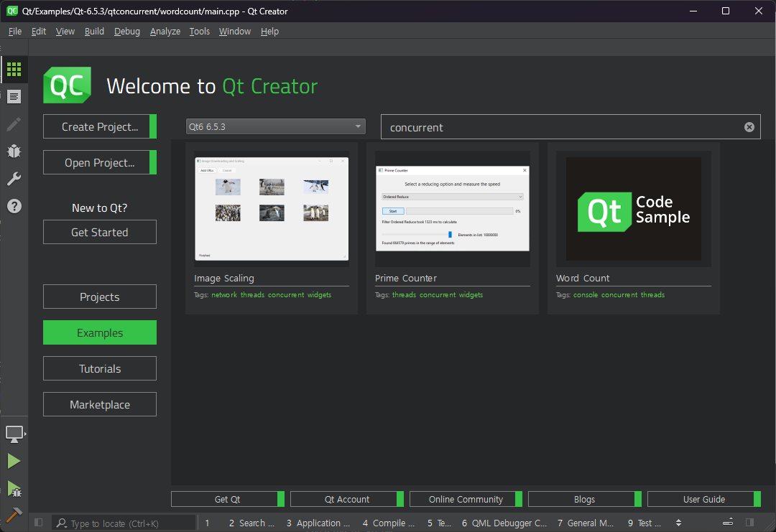
Task: Open the Edit menu
Action: tap(39, 31)
